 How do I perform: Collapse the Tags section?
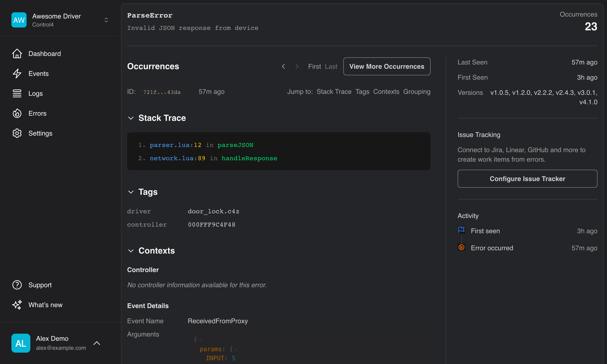[131, 192]
